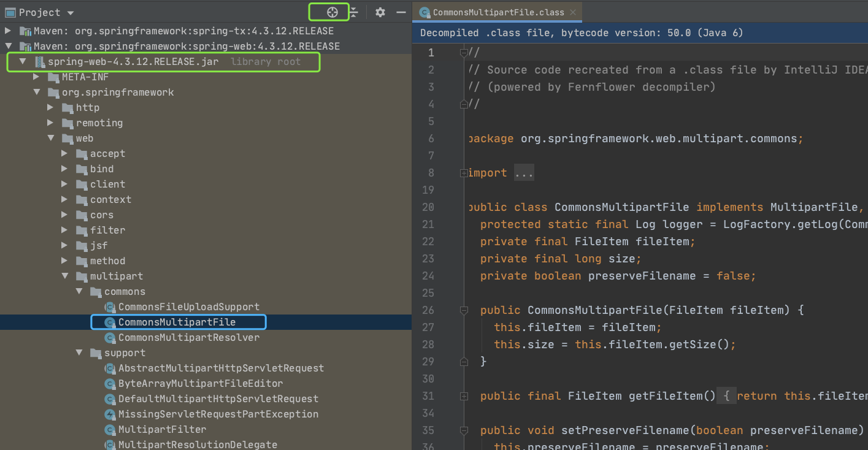
Task: Select AbstractMultipartHttpServletRequest class
Action: click(221, 368)
